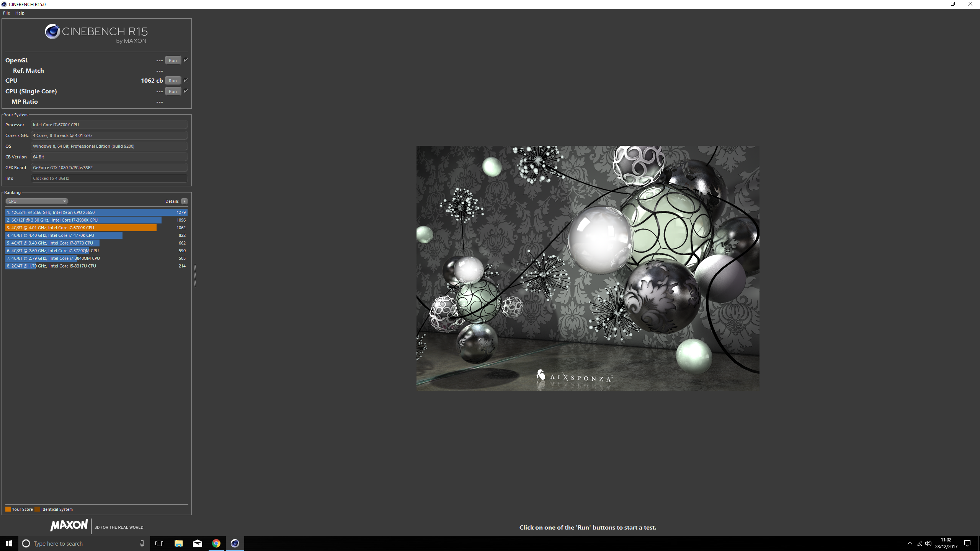This screenshot has height=551, width=980.
Task: Click the Processor field 'Intel Core i7-6700K CPU'
Action: click(109, 125)
